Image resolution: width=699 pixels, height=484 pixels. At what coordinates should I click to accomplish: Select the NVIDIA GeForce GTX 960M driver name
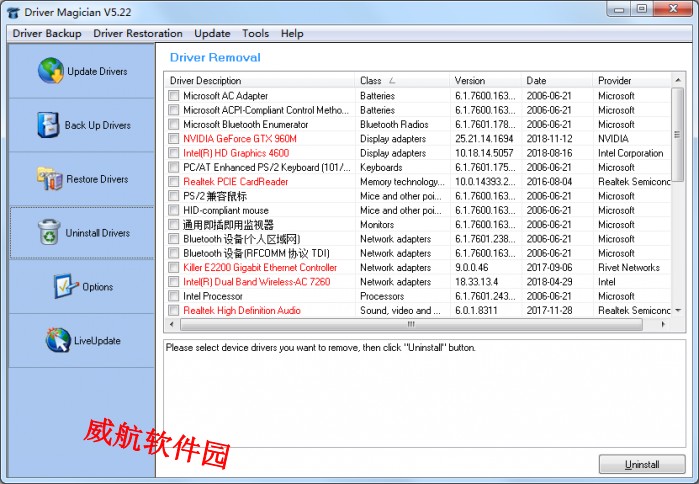coord(240,139)
